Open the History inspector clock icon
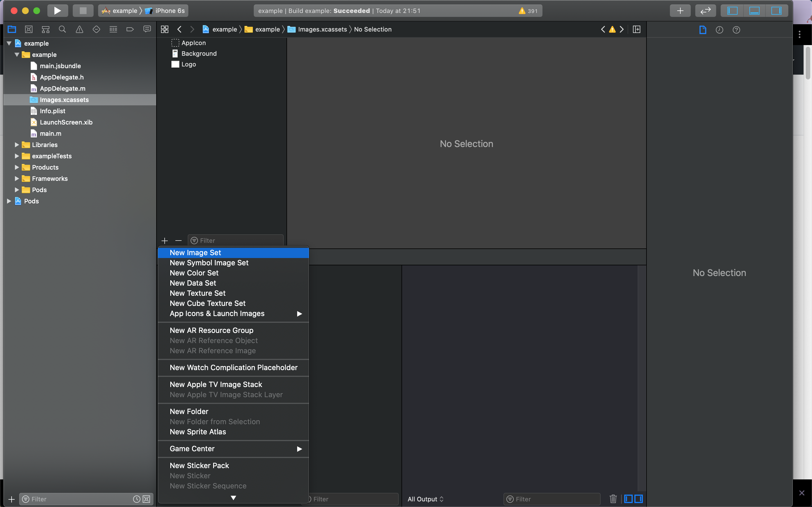This screenshot has width=812, height=507. [x=719, y=30]
